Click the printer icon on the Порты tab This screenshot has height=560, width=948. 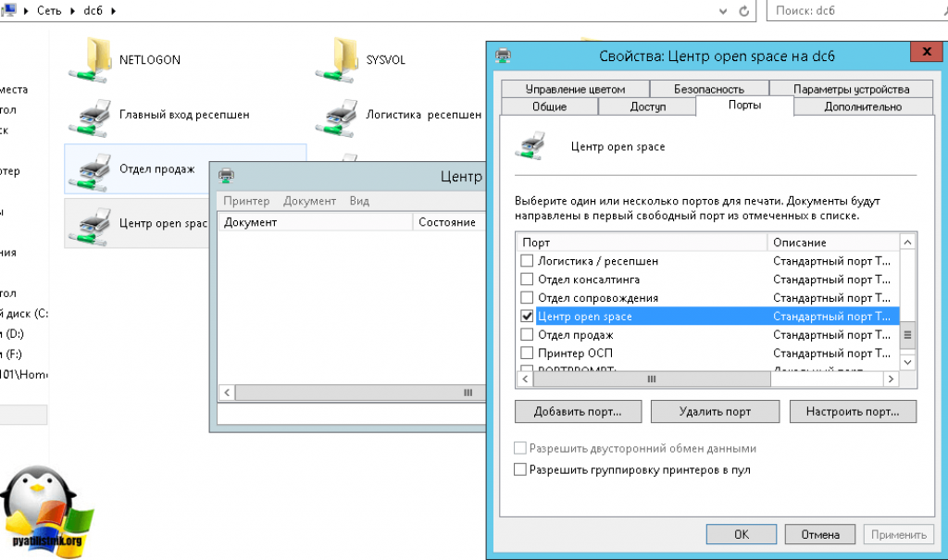coord(530,146)
